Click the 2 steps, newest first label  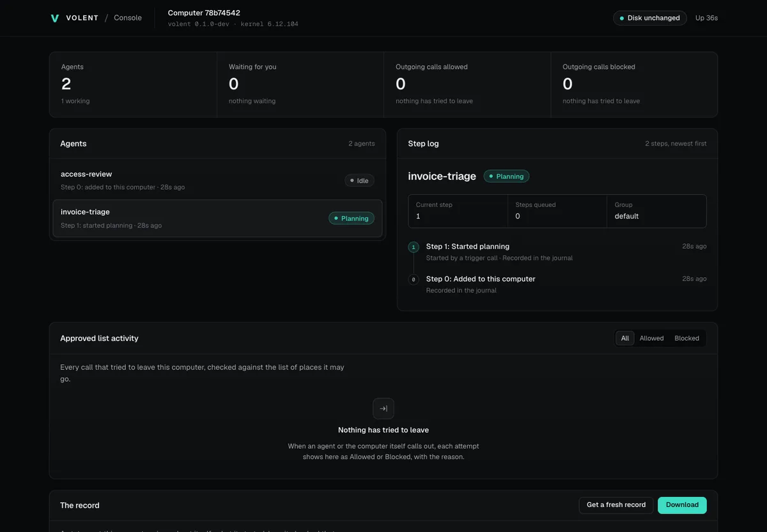click(676, 144)
